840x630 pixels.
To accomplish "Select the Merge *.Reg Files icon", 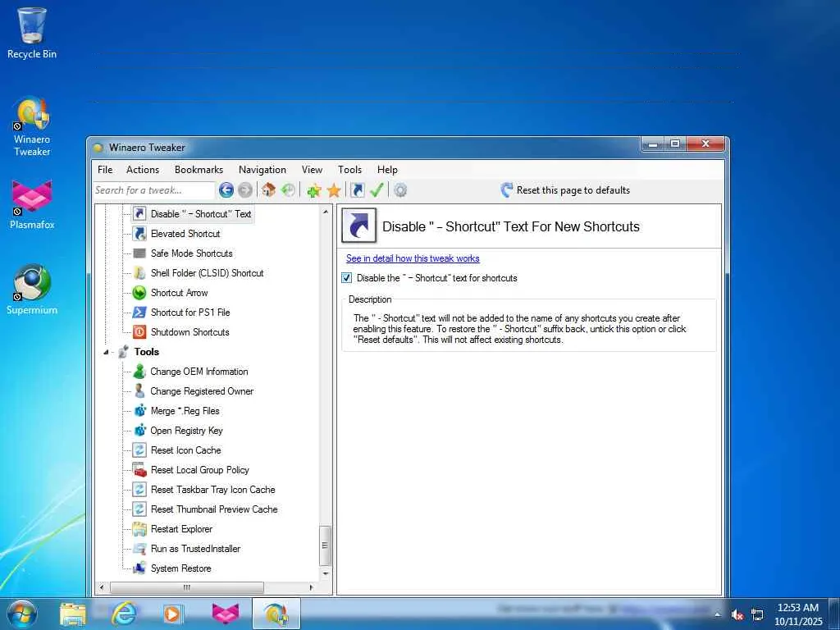I will coord(139,411).
